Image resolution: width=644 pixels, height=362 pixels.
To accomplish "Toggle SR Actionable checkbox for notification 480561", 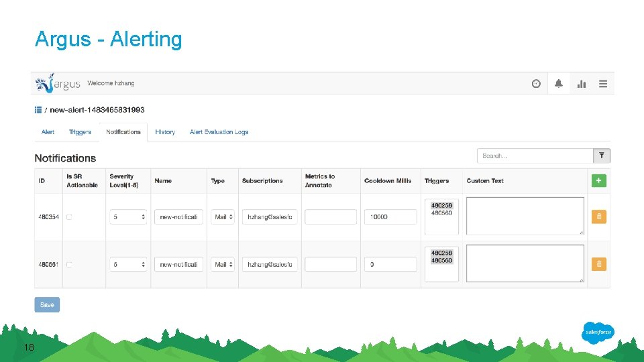I will (x=69, y=265).
